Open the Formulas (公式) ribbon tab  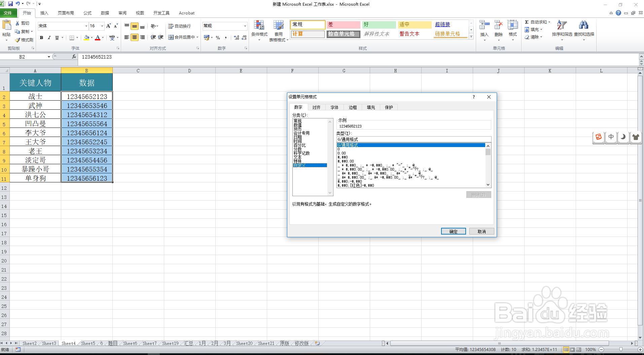click(x=87, y=13)
